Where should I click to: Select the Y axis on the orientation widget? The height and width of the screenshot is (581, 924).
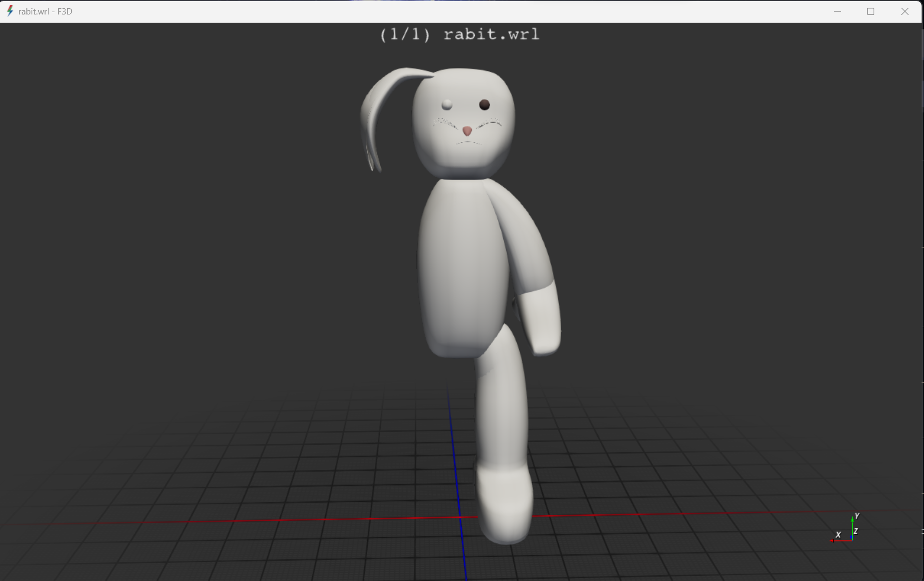tap(856, 515)
